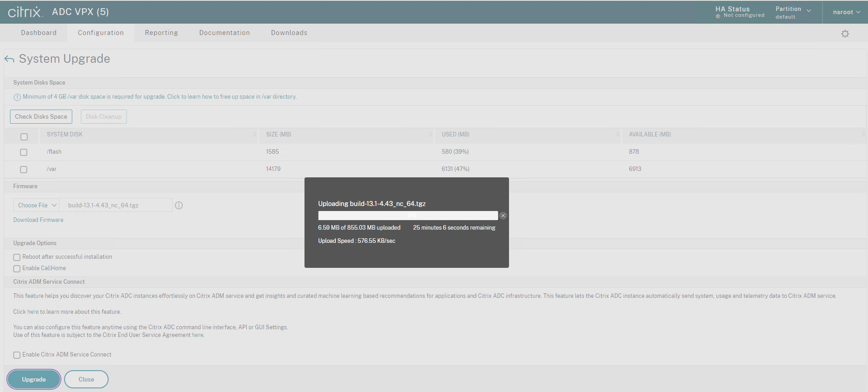
Task: Select the /var disk checkbox
Action: coord(24,170)
